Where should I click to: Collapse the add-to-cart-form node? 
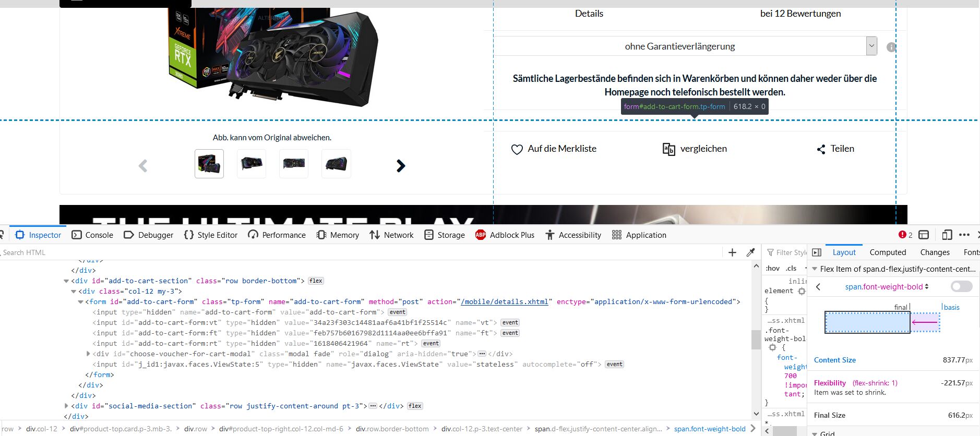tap(80, 302)
